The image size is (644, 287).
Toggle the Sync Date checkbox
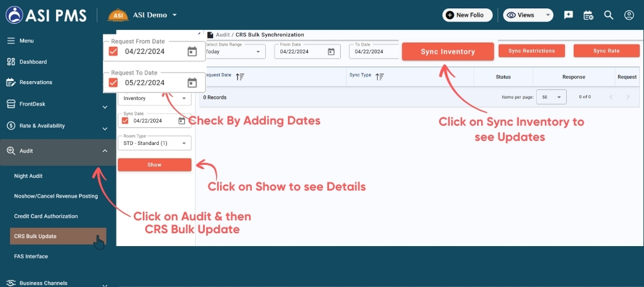124,121
